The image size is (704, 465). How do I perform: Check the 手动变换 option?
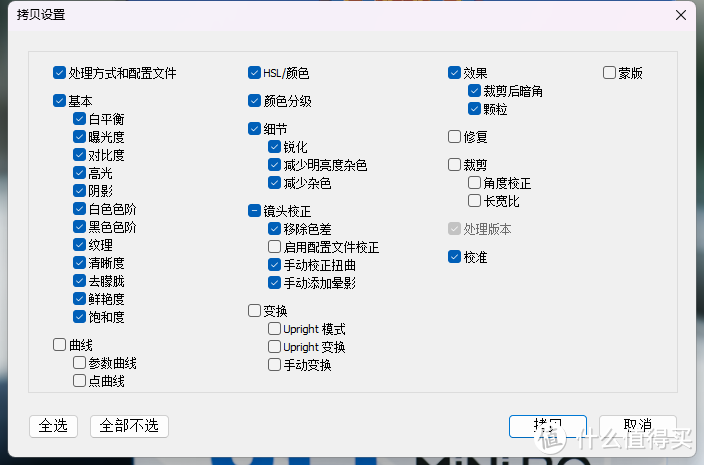[274, 364]
